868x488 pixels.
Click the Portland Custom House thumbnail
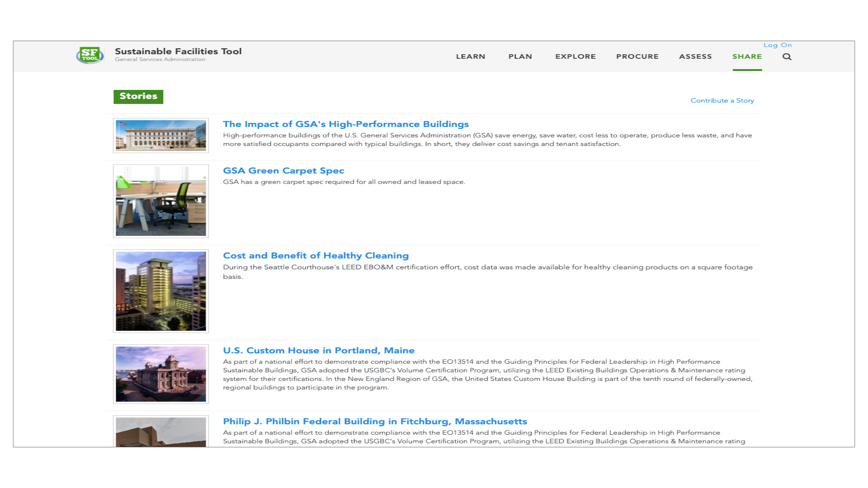point(160,374)
